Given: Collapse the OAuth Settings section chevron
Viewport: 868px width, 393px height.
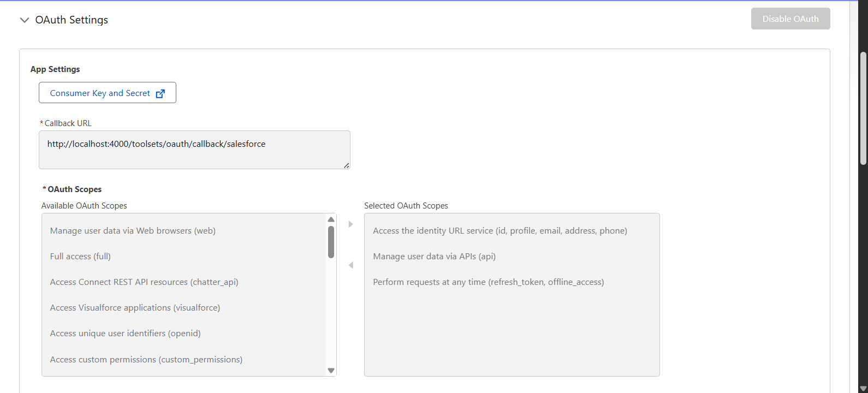Looking at the screenshot, I should coord(24,20).
